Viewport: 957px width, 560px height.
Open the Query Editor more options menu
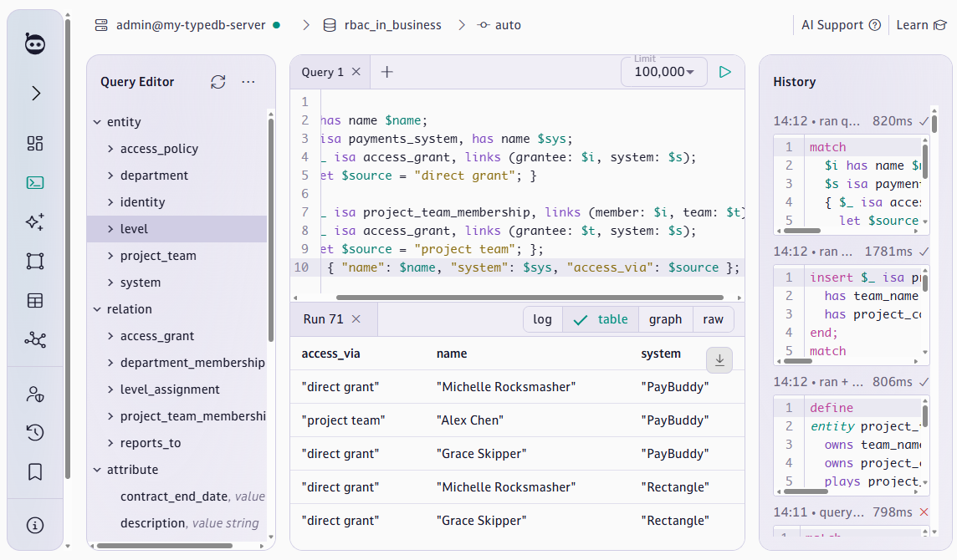(x=248, y=82)
